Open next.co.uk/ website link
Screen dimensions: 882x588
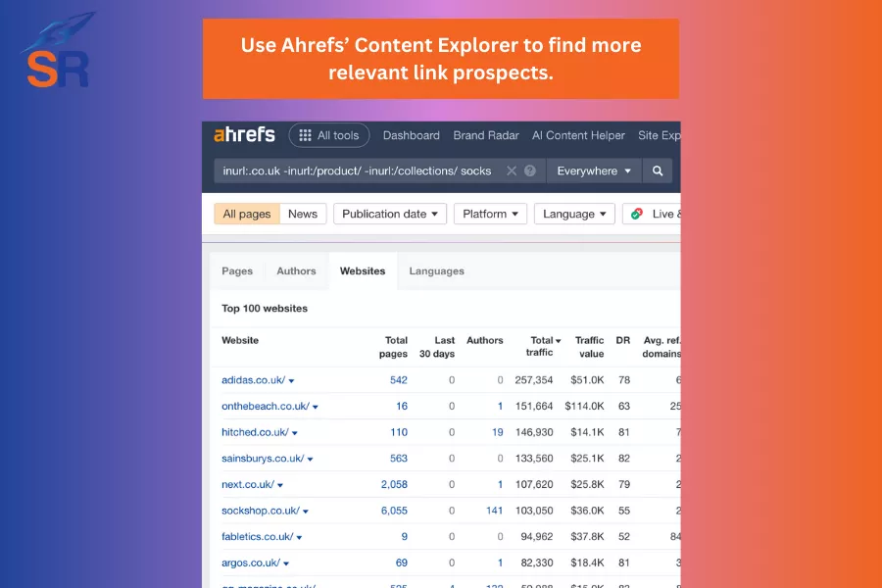tap(248, 484)
